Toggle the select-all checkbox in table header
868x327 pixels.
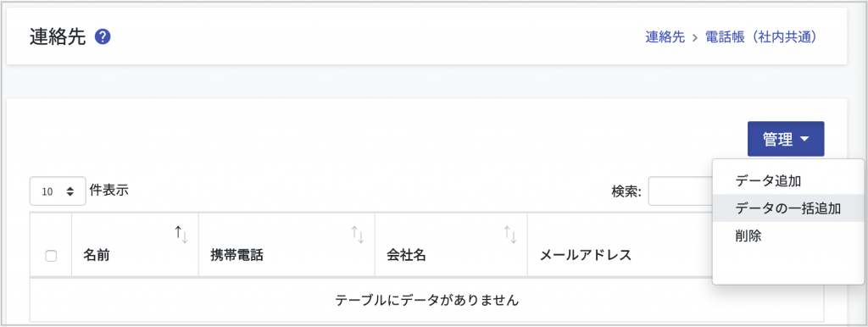click(51, 256)
